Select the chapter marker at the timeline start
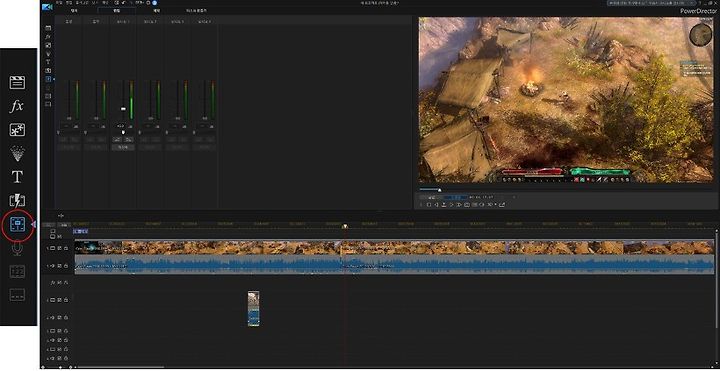 (x=80, y=231)
